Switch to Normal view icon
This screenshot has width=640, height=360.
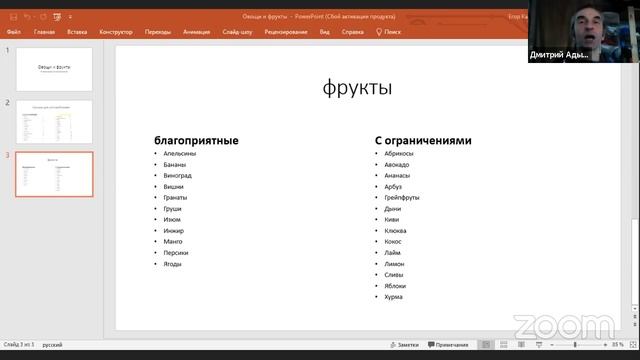point(486,345)
